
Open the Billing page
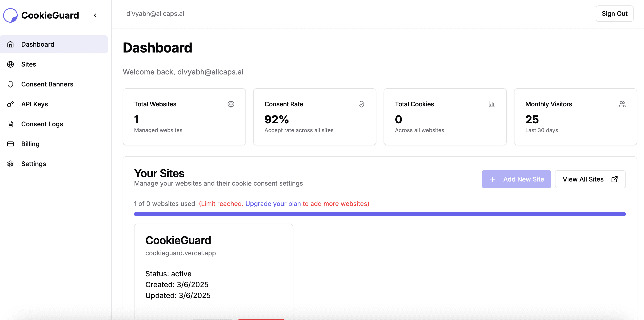click(x=54, y=144)
